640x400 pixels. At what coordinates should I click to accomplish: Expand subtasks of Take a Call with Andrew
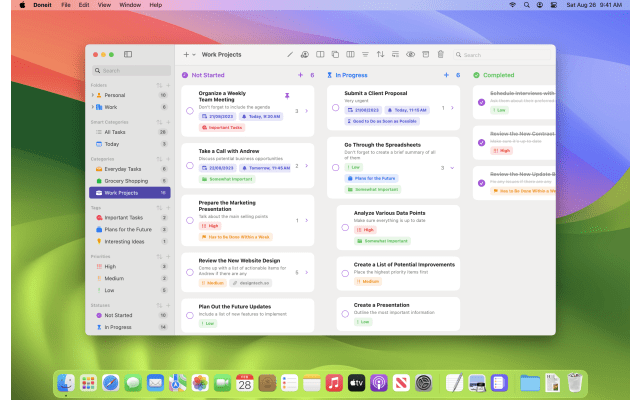[x=307, y=166]
